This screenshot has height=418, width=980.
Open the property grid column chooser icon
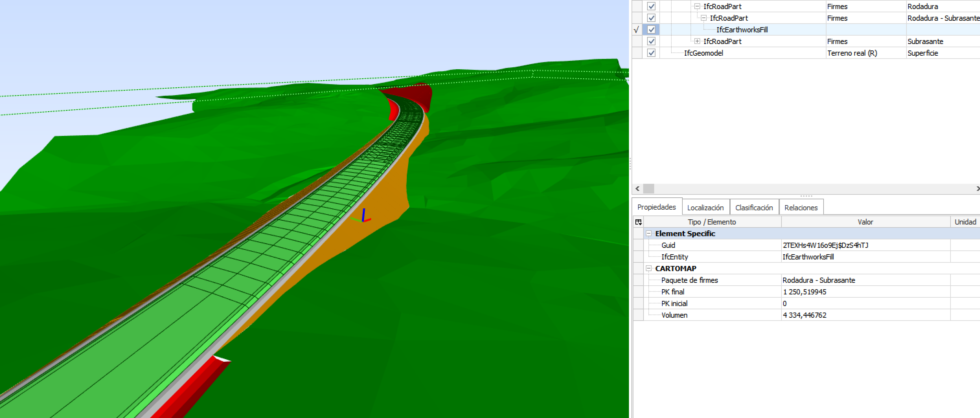(x=638, y=222)
